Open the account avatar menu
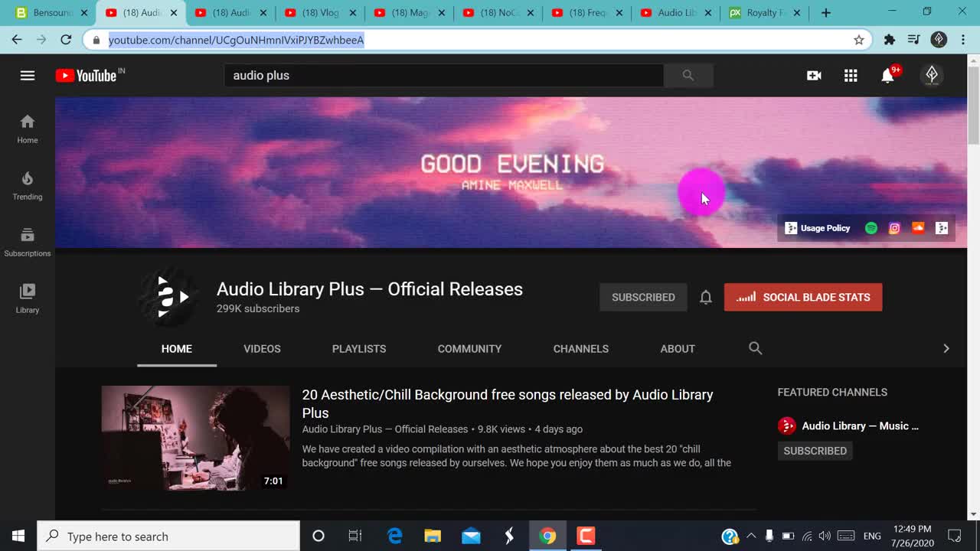 click(932, 75)
